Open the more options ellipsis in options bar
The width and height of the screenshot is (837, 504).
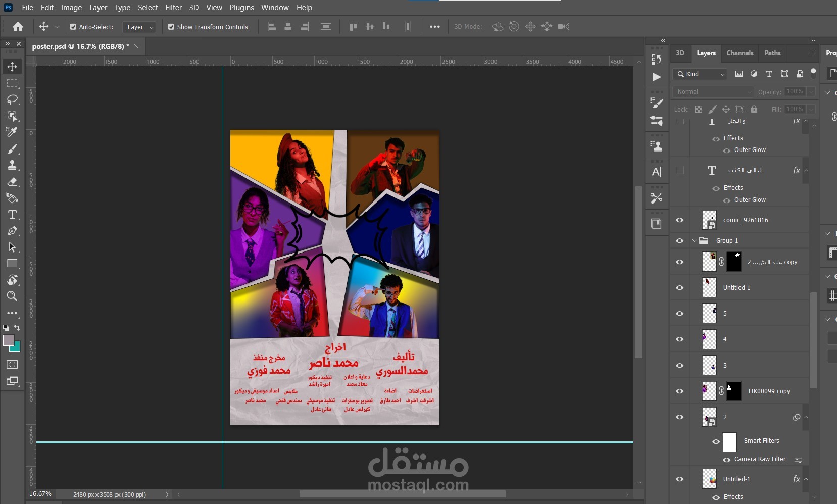tap(435, 27)
